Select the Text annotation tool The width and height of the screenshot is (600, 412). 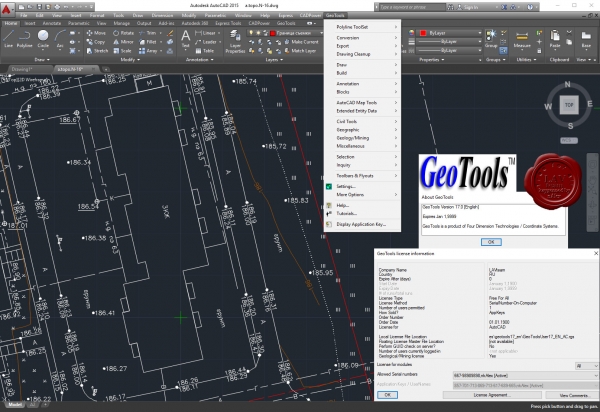point(185,39)
